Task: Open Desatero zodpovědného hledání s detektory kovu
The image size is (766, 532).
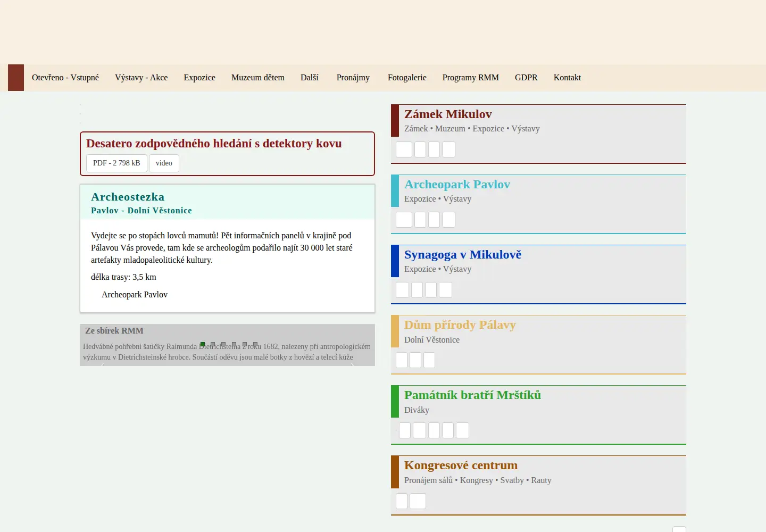Action: click(214, 144)
